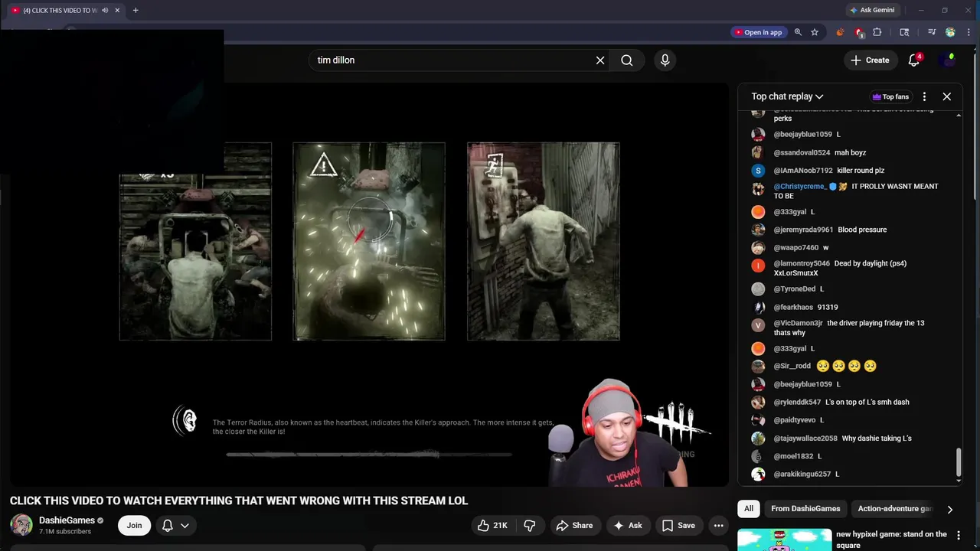
Task: Open menu for new hypixel game video
Action: [958, 536]
